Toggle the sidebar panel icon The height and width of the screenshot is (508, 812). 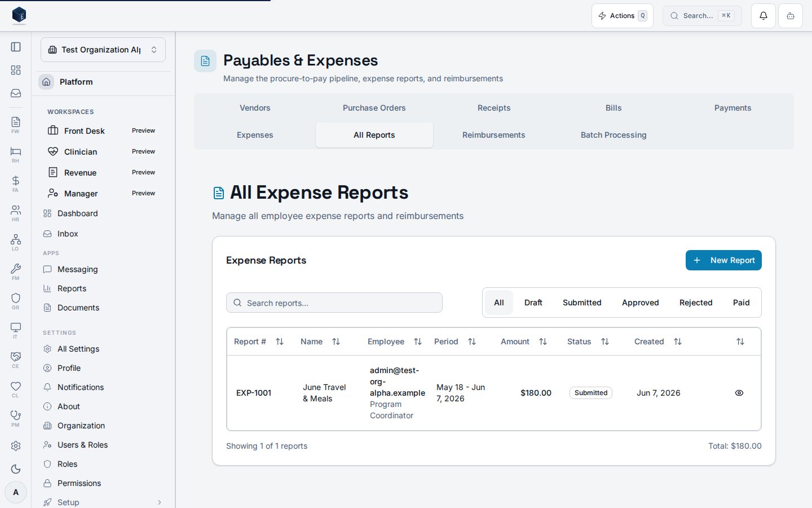click(x=16, y=47)
